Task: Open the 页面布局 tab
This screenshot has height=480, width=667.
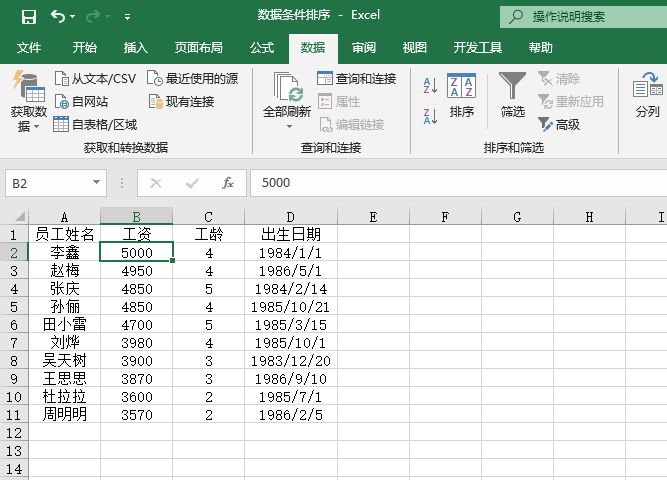Action: pos(198,48)
